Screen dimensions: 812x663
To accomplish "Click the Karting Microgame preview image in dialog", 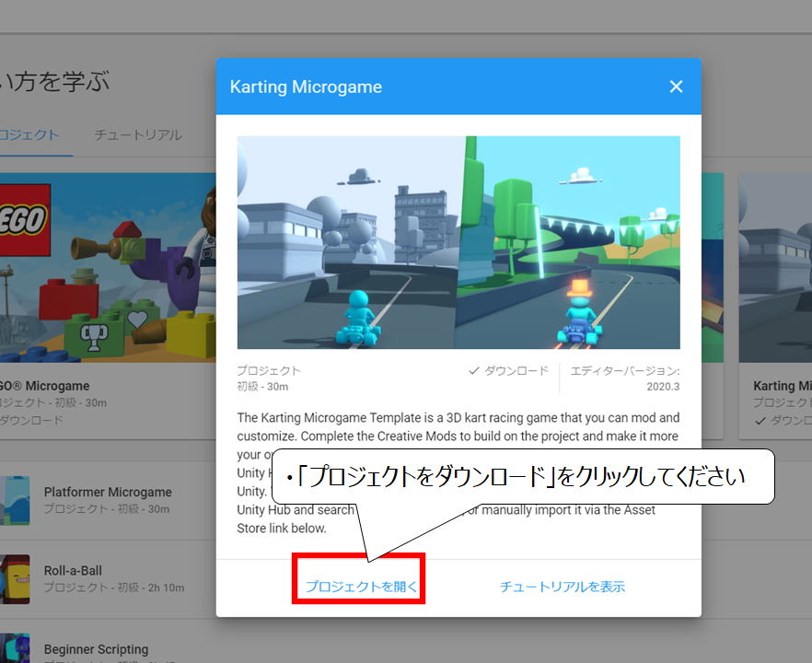I will pos(458,242).
